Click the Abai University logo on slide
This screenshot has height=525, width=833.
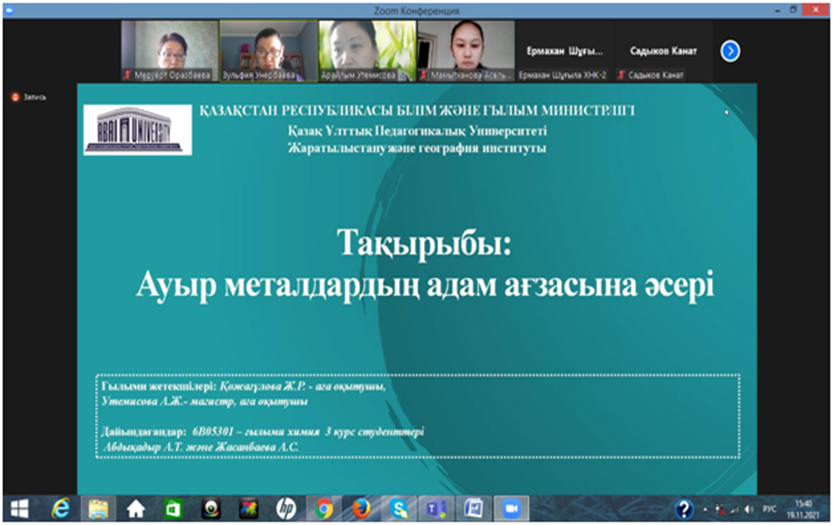(137, 130)
